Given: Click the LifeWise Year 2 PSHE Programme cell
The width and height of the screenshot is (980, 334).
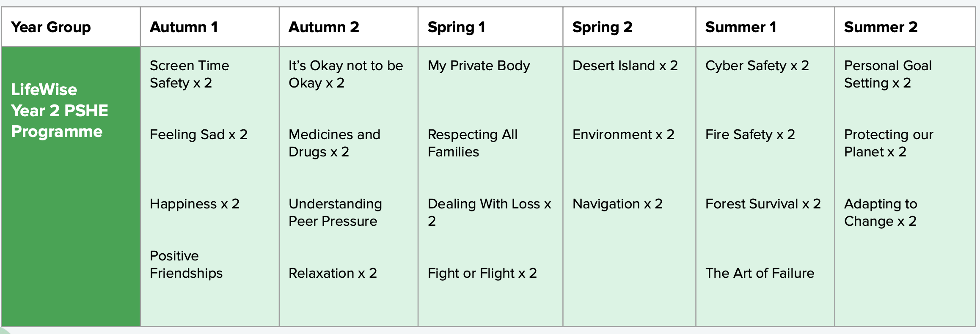Looking at the screenshot, I should click(x=60, y=111).
